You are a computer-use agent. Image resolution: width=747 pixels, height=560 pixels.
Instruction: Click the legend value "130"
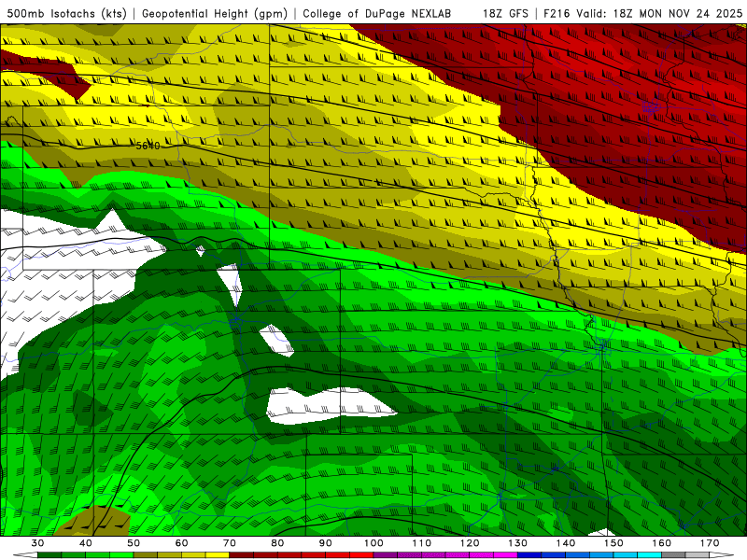click(518, 543)
